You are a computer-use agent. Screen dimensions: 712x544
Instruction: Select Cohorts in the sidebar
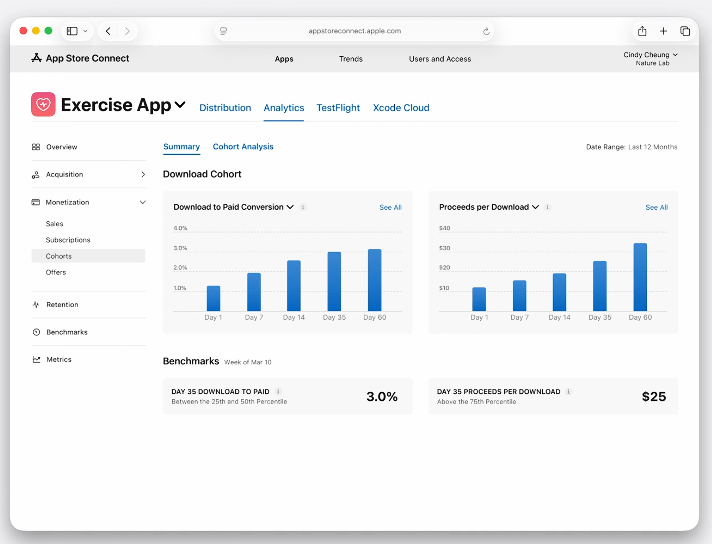tap(88, 256)
